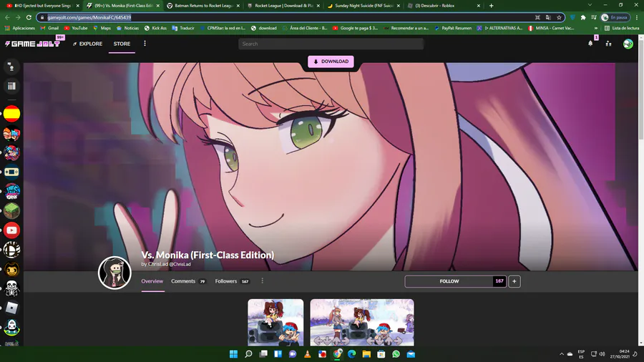Open the handheld console community icon

point(11,172)
